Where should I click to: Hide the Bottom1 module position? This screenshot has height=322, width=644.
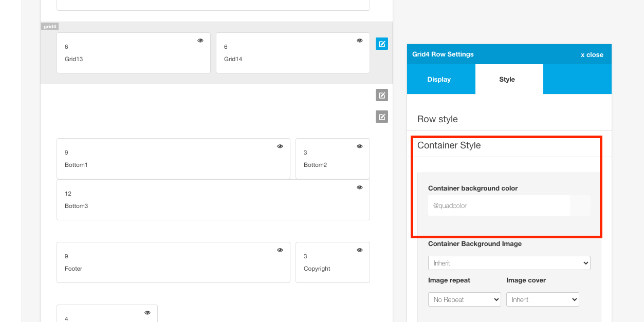(x=280, y=146)
